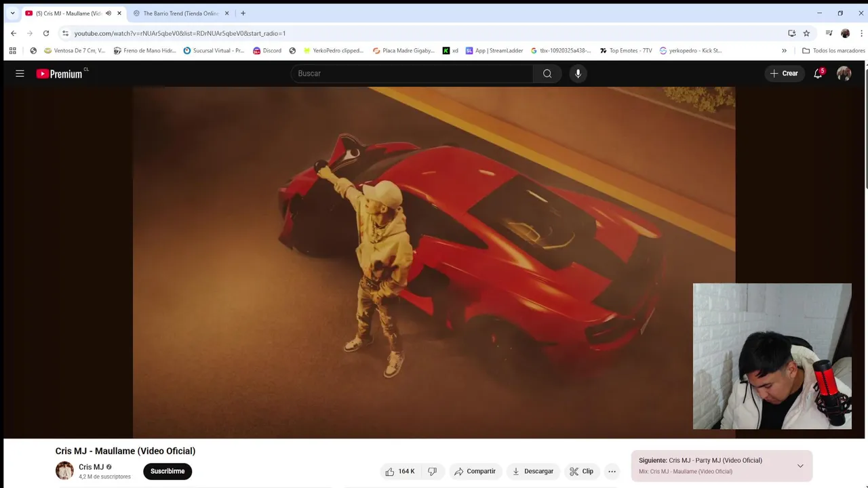The image size is (868, 488).
Task: Click the search magnifier button
Action: click(x=547, y=73)
